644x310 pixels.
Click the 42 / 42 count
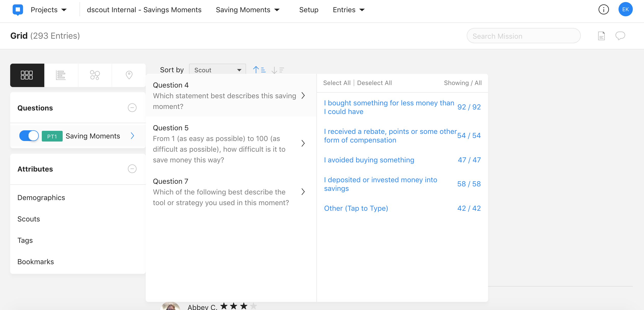pos(469,208)
